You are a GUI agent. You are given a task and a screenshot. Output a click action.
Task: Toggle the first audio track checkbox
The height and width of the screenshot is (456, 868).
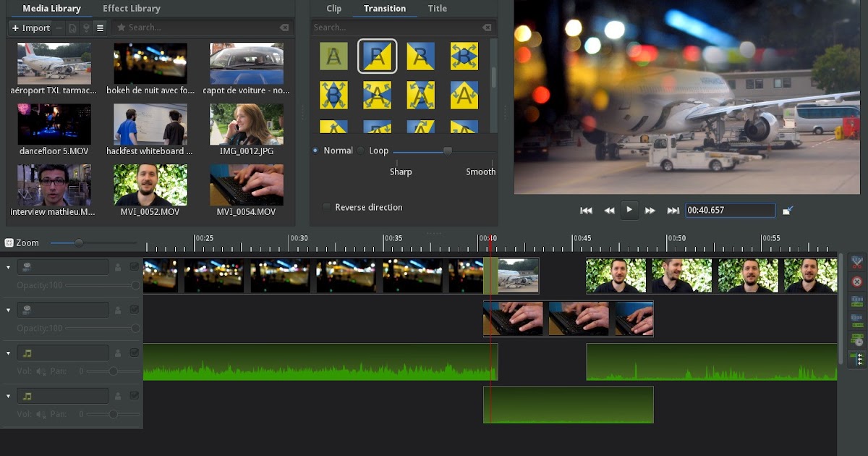134,352
